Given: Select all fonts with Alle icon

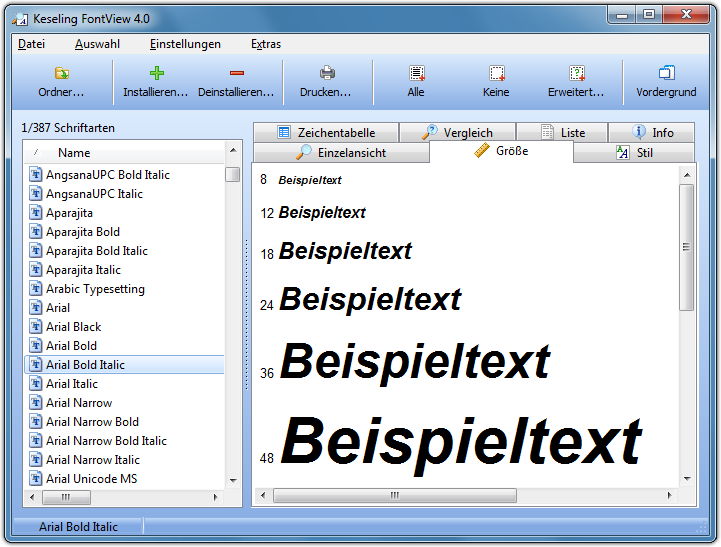Looking at the screenshot, I should coord(416,73).
